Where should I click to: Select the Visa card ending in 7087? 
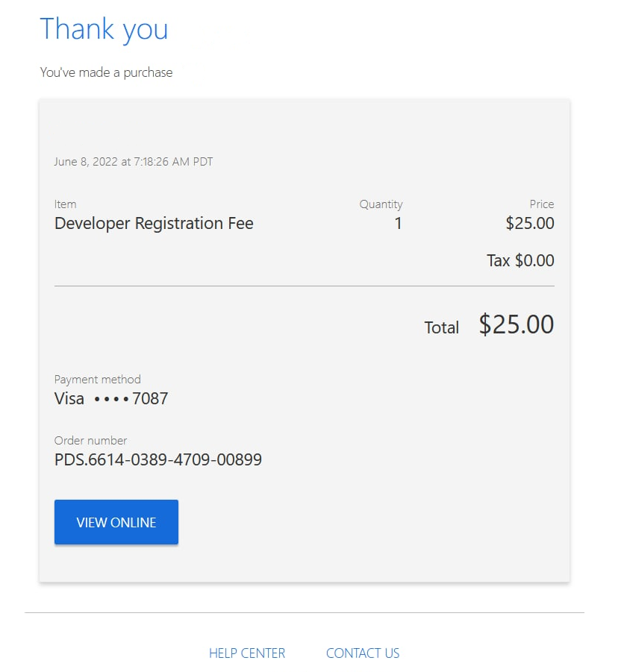(111, 398)
